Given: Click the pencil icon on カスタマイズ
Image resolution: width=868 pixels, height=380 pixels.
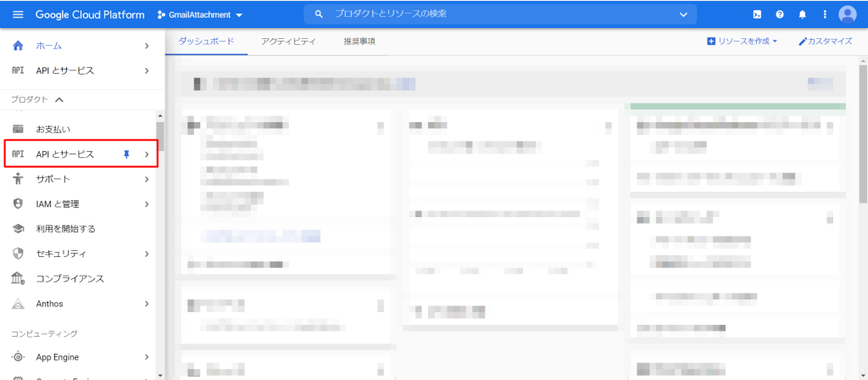Looking at the screenshot, I should [803, 41].
